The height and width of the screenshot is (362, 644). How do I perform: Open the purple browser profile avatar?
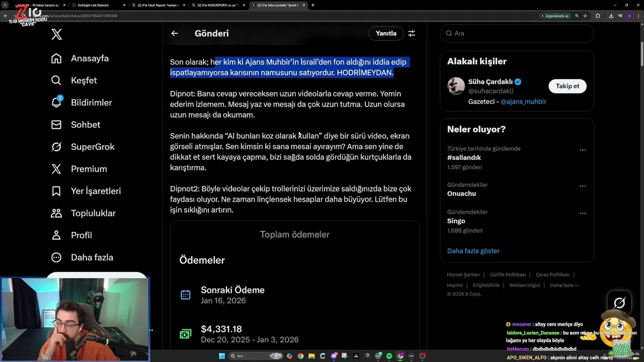[x=629, y=16]
